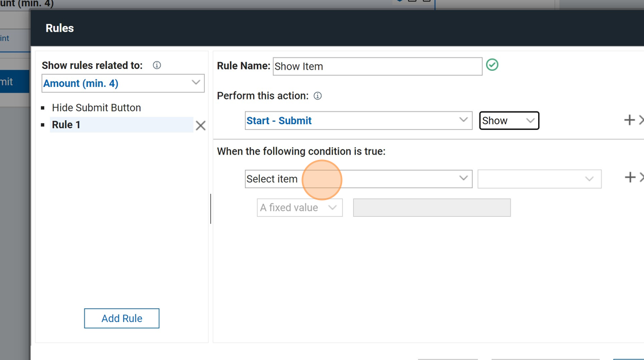Image resolution: width=644 pixels, height=360 pixels.
Task: Open the Amount (min. 4) dropdown
Action: [123, 83]
